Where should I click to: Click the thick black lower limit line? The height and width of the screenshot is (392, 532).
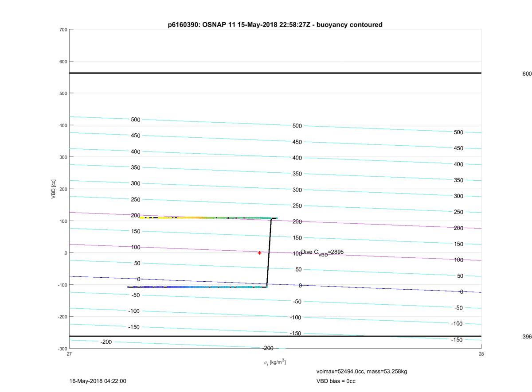(275, 336)
